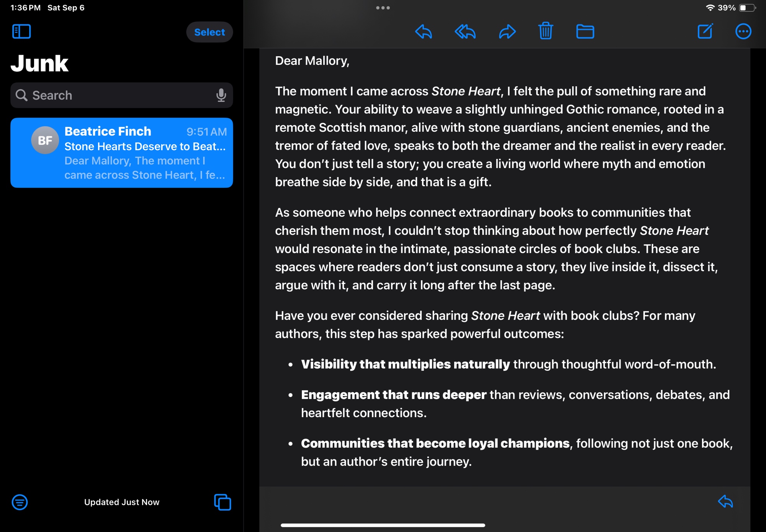This screenshot has height=532, width=766.
Task: Tap the microphone dictation icon
Action: pyautogui.click(x=221, y=95)
